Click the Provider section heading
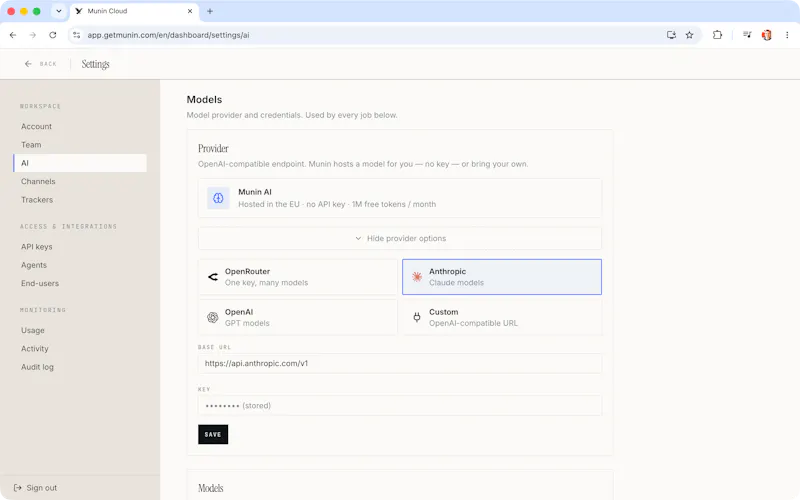The width and height of the screenshot is (800, 500). click(x=213, y=148)
